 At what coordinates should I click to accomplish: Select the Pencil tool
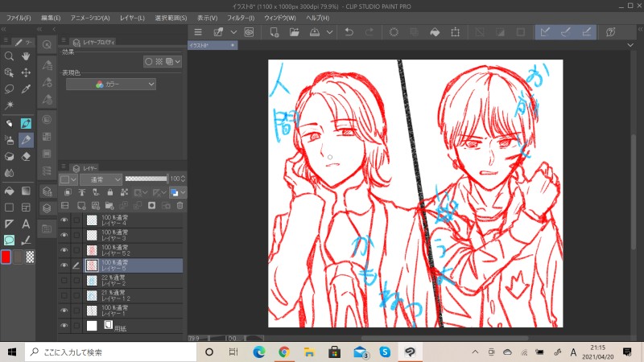[26, 140]
